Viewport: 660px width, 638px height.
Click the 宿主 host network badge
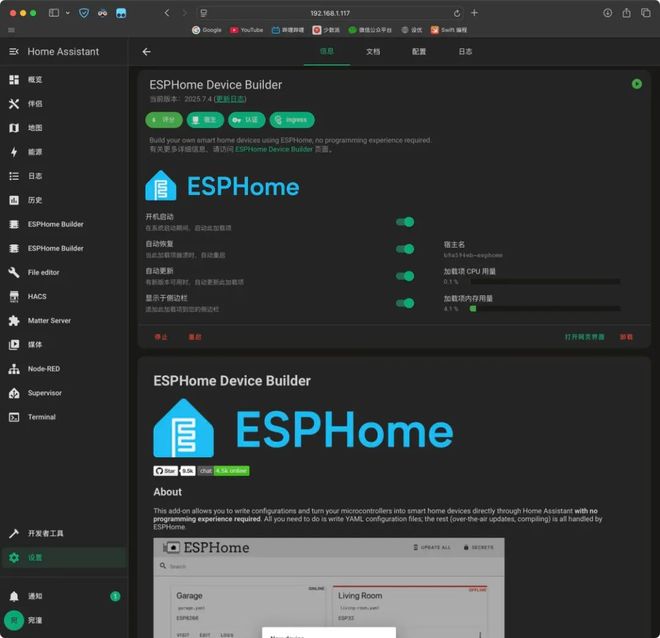(x=205, y=120)
